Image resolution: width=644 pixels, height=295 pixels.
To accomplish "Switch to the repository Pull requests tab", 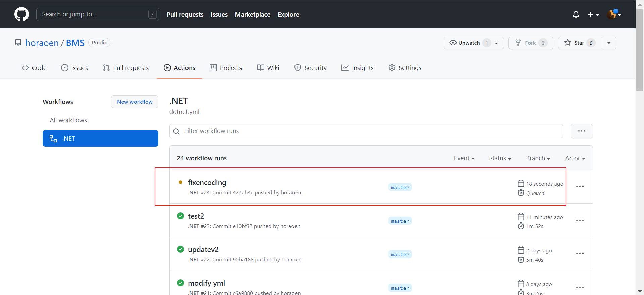I will pos(126,68).
